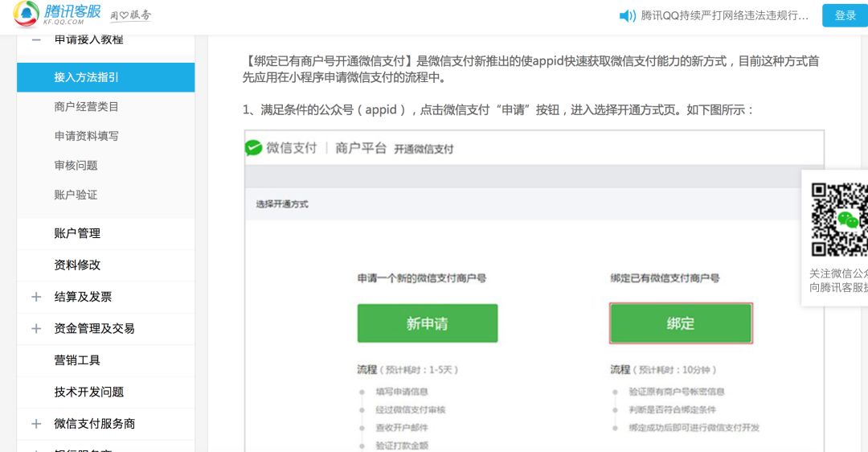The image size is (868, 452).
Task: Click 商户平台 heading in embedded image
Action: click(360, 148)
